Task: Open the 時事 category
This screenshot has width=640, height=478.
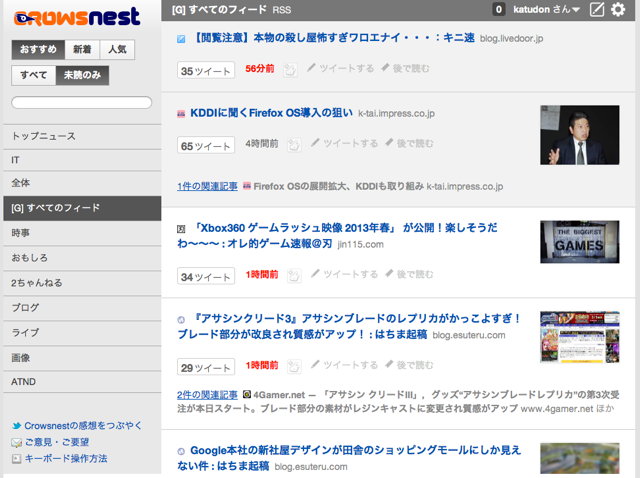Action: [x=82, y=233]
